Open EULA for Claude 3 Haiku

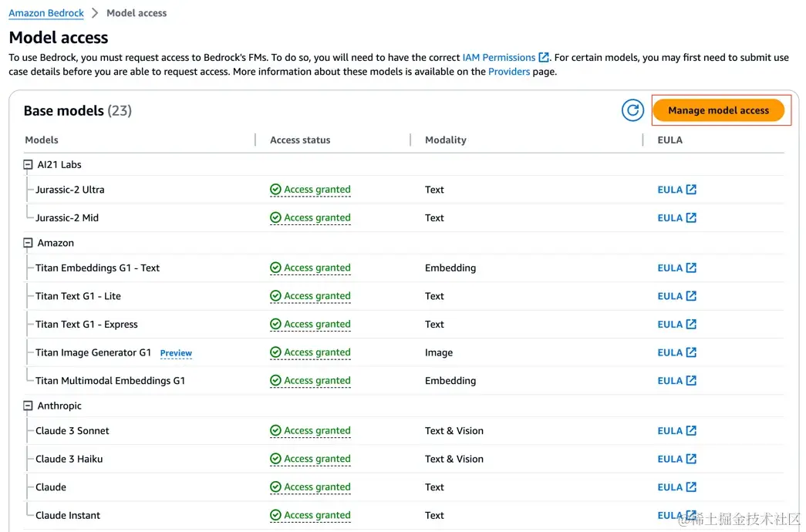pyautogui.click(x=677, y=459)
